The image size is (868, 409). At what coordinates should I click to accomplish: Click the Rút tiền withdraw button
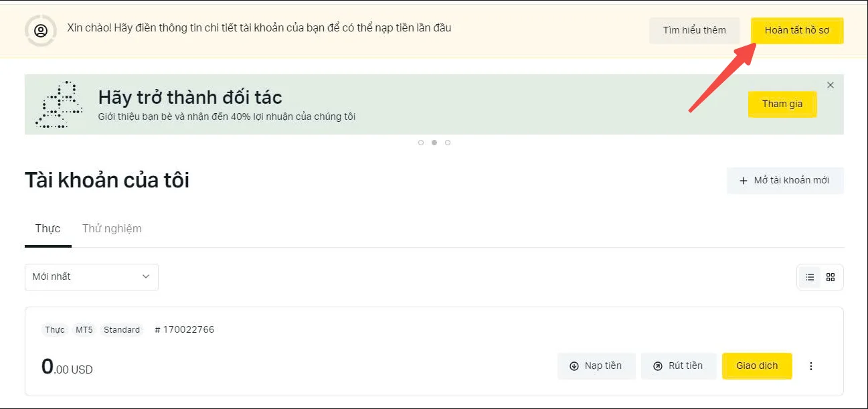pyautogui.click(x=679, y=366)
